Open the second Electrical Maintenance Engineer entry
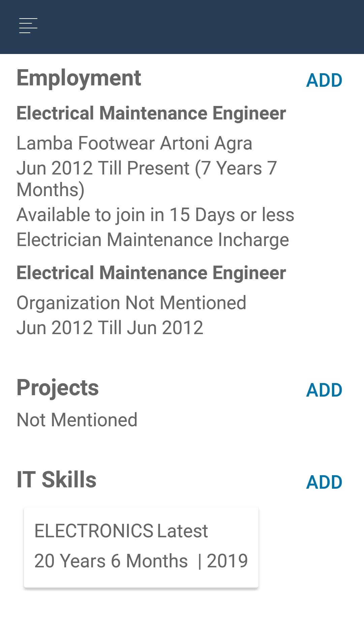 click(151, 273)
